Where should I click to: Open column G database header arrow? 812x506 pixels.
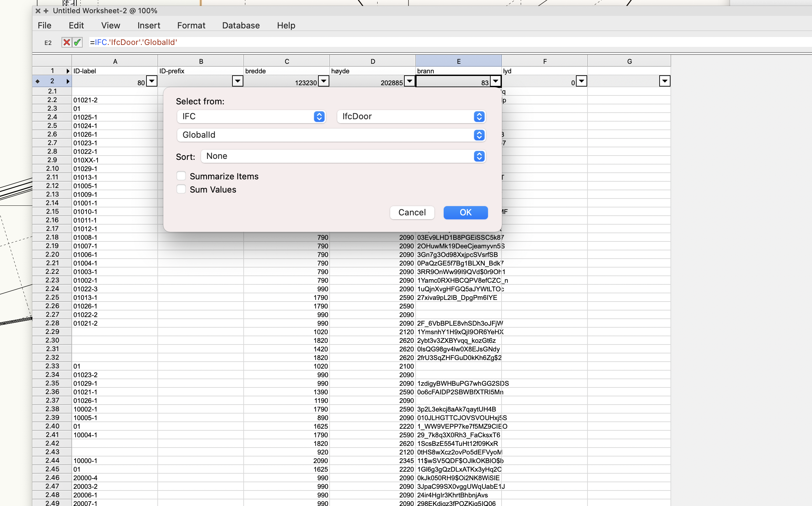[x=665, y=81]
